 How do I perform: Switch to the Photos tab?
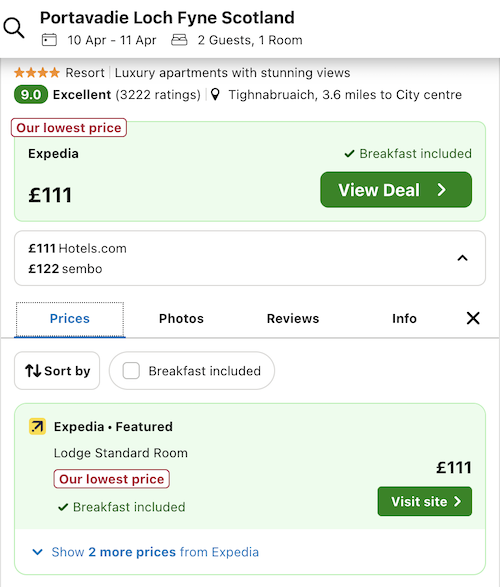click(181, 319)
